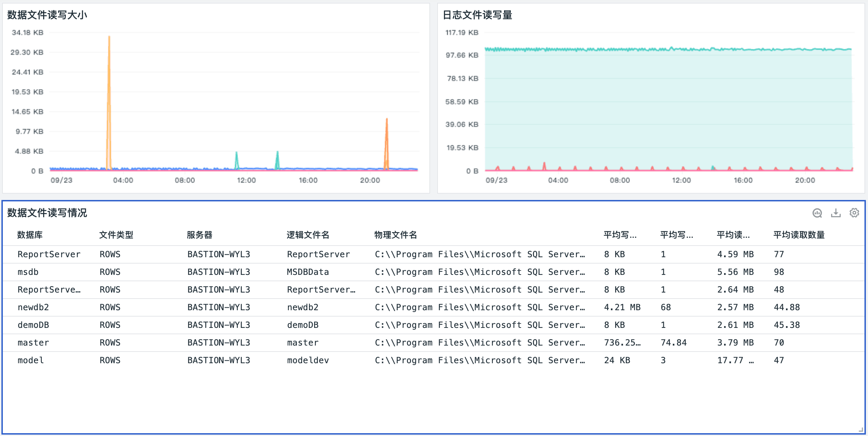Viewport: 868px width, 436px height.
Task: Click the 日志文件读写量 panel title
Action: pos(478,15)
